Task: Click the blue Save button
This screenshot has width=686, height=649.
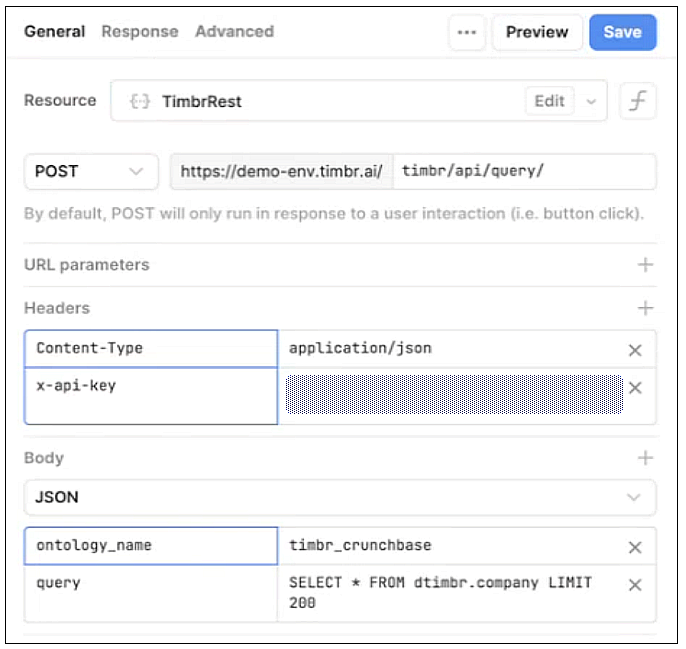Action: click(623, 32)
